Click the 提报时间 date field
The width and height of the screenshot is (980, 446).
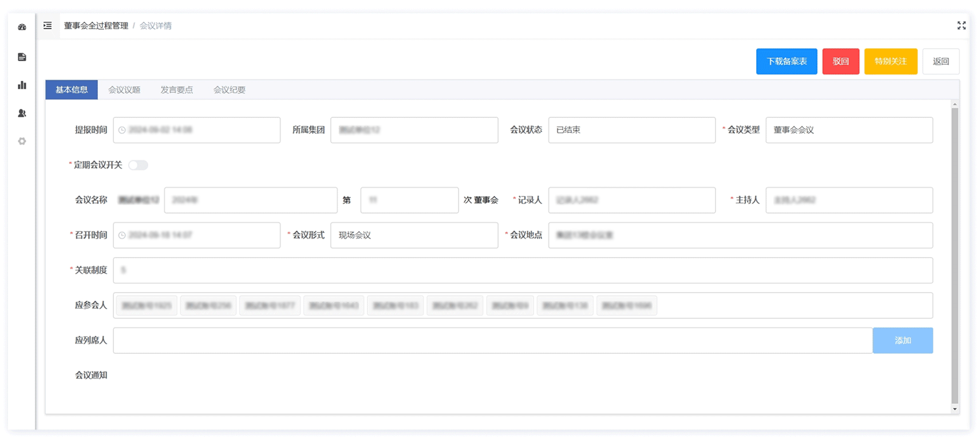(196, 130)
